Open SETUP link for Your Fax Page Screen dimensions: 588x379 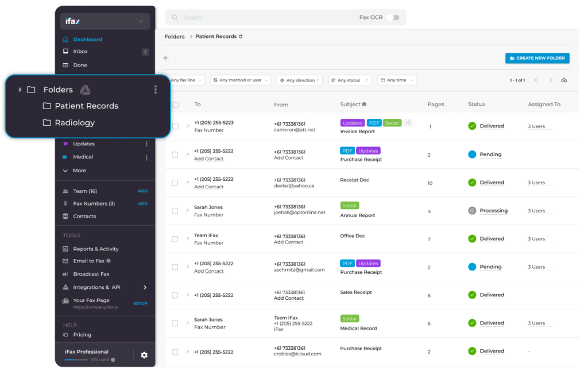click(x=140, y=303)
